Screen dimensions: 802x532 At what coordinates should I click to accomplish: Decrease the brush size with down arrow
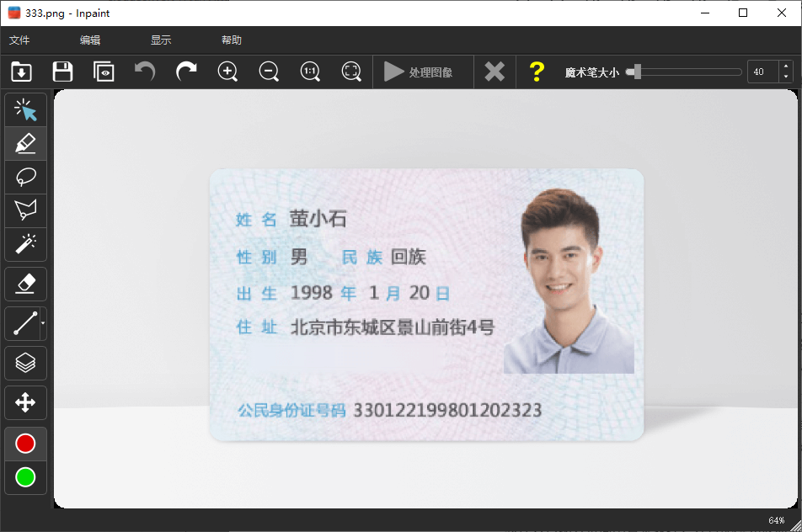tap(786, 77)
